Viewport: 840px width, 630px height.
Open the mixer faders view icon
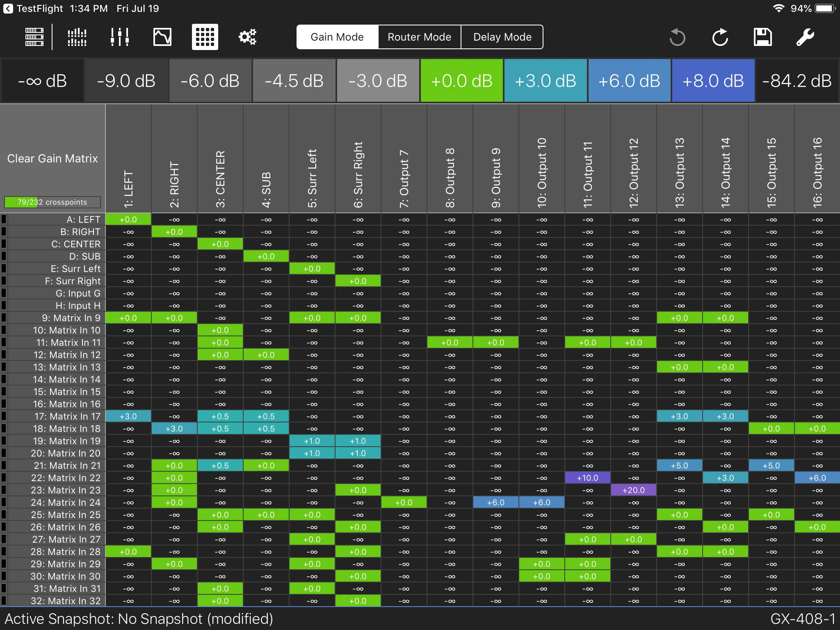coord(119,37)
